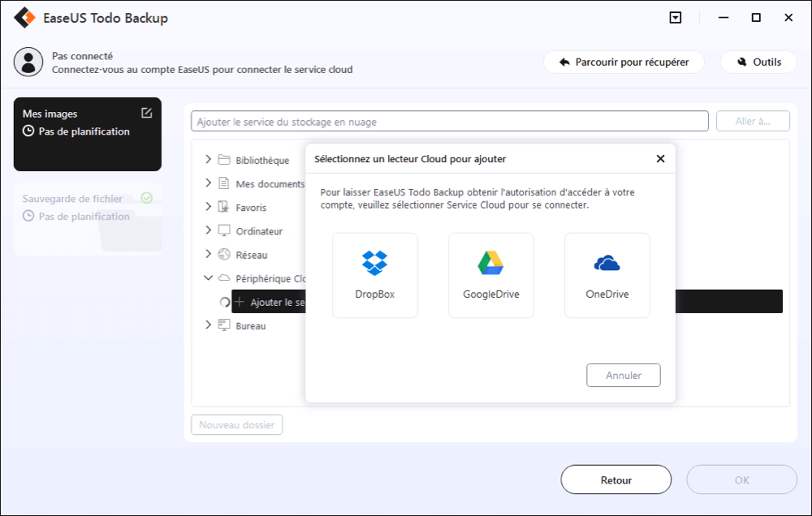The width and height of the screenshot is (812, 516).
Task: Expand the Bureau tree node
Action: pyautogui.click(x=208, y=325)
